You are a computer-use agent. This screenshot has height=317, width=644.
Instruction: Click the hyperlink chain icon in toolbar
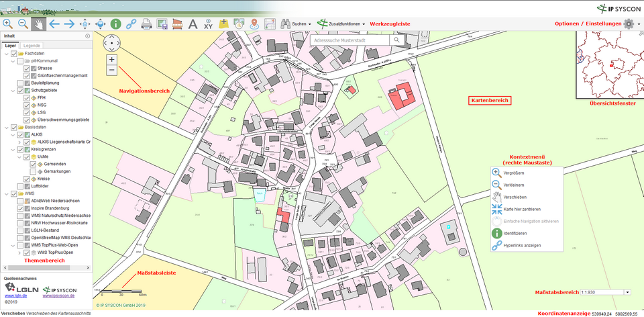point(131,24)
